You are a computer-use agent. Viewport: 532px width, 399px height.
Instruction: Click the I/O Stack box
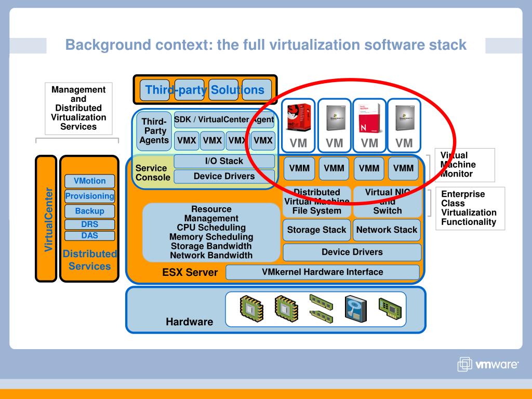[x=224, y=161]
